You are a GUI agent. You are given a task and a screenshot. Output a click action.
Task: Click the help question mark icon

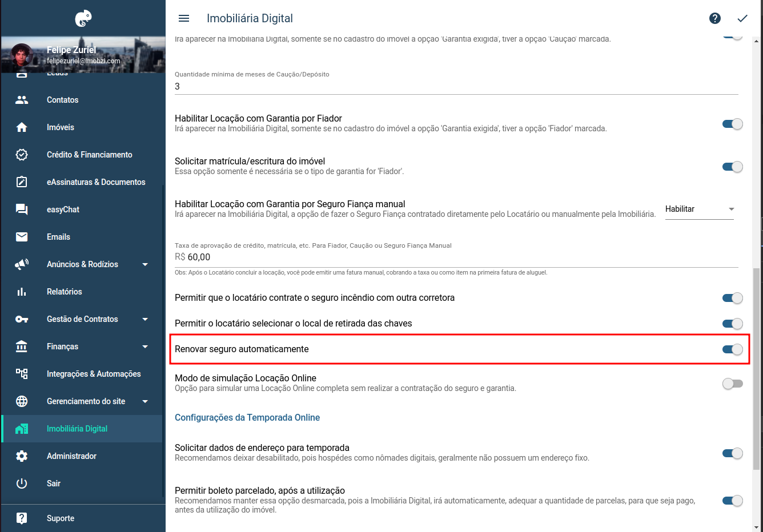715,18
